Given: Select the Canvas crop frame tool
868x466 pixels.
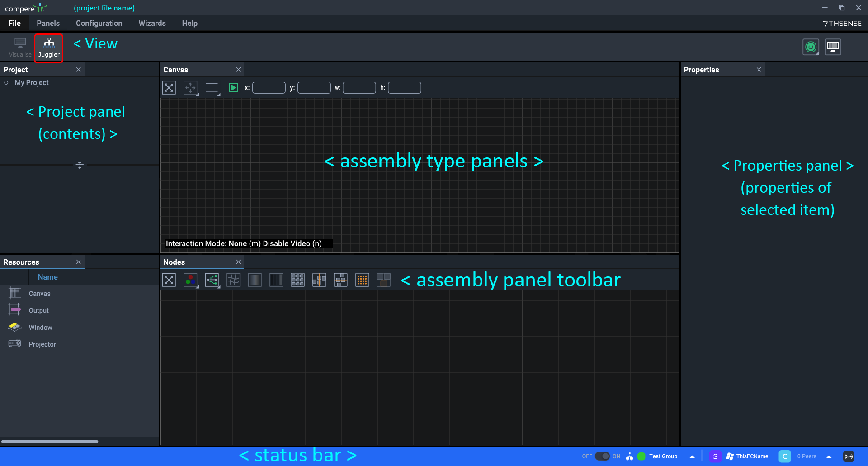Looking at the screenshot, I should (212, 88).
